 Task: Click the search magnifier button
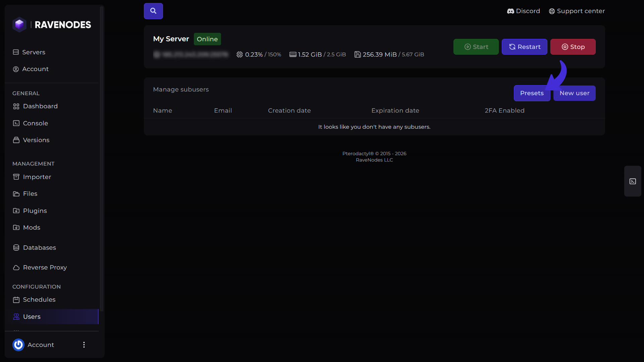coord(153,11)
